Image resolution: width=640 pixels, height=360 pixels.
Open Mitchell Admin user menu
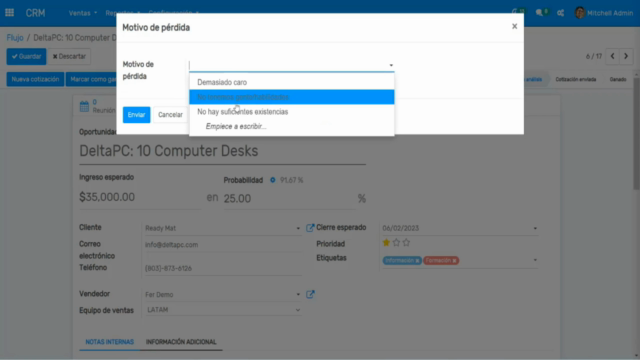pyautogui.click(x=604, y=13)
